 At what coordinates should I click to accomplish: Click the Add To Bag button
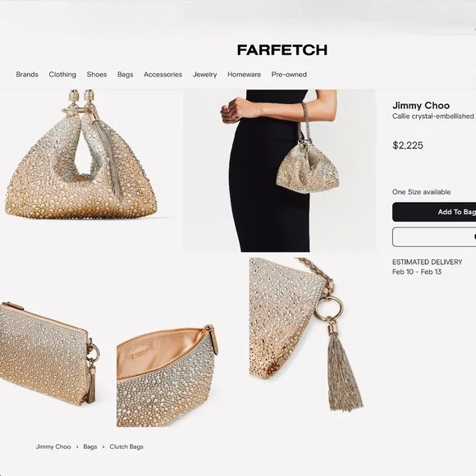point(434,212)
